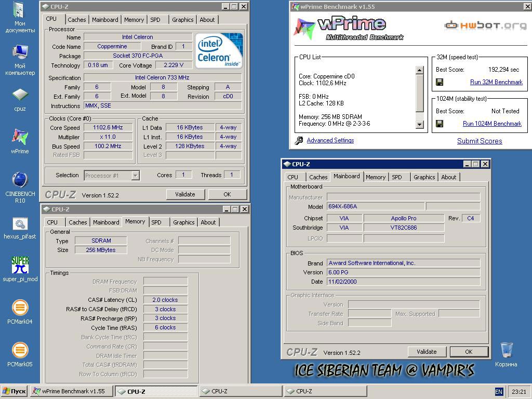Open Memory tab in top CPU-Z window
The image size is (532, 399).
pos(134,20)
